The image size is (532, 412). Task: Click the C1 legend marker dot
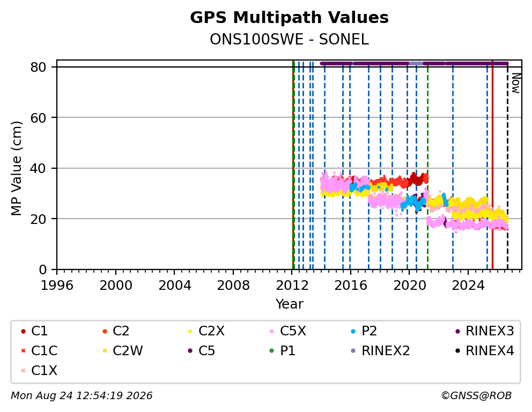pyautogui.click(x=23, y=331)
